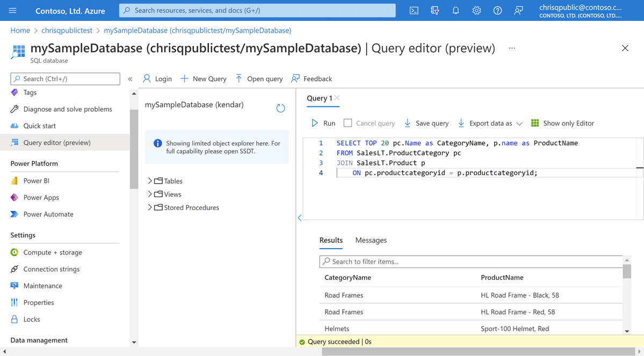Expand the Tables tree node
Image resolution: width=644 pixels, height=356 pixels.
coord(150,181)
